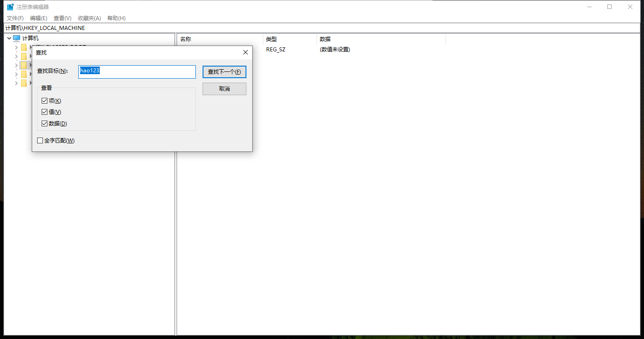The height and width of the screenshot is (339, 644).
Task: Open the 查看(V) menu
Action: 62,18
